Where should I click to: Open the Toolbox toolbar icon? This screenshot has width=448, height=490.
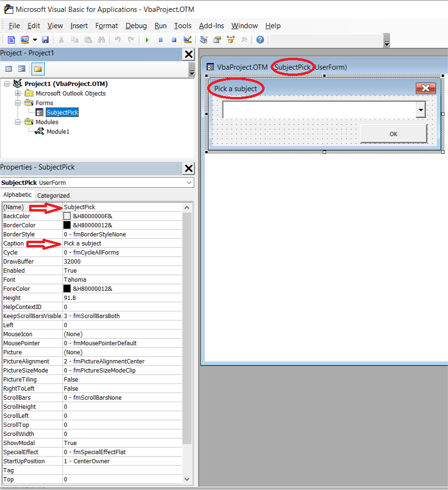tap(244, 40)
